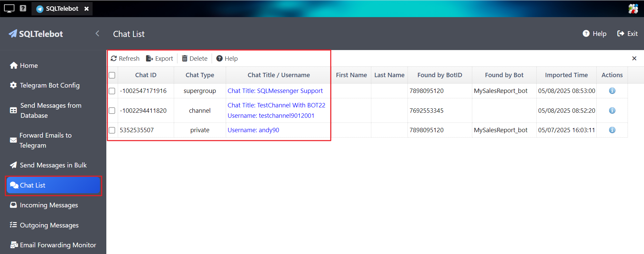Click the question mark icon in top-left bar
Image resolution: width=644 pixels, height=254 pixels.
coord(23,8)
